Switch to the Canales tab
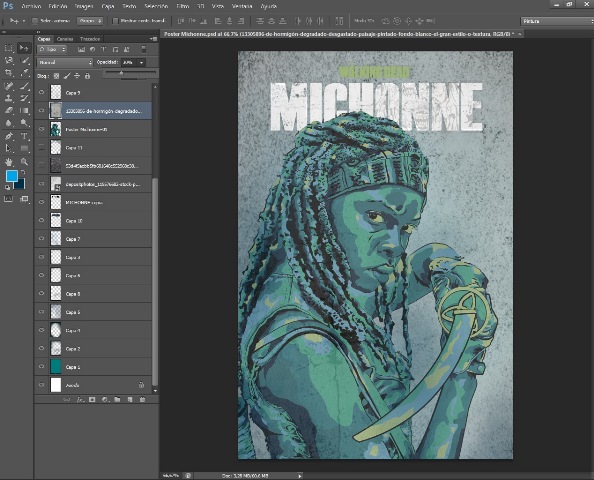The image size is (594, 480). (x=65, y=39)
